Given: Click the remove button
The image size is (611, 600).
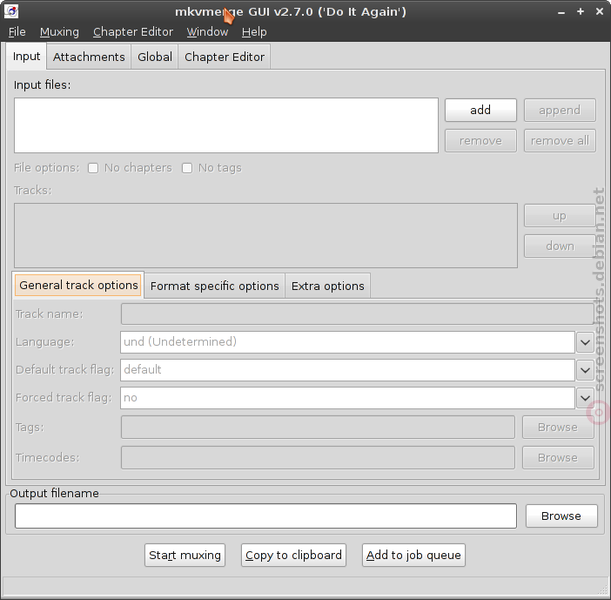Looking at the screenshot, I should pos(480,141).
